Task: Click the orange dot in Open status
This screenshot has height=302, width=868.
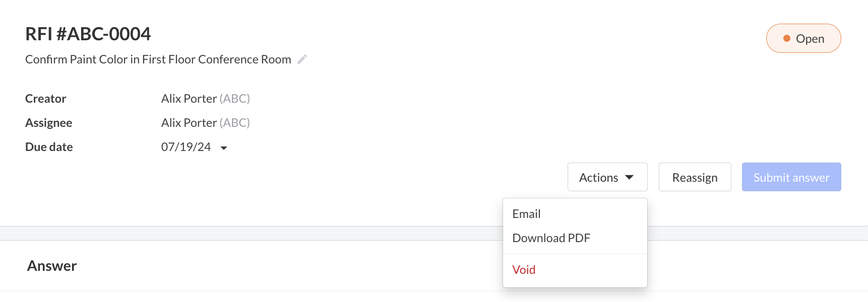Action: click(786, 38)
